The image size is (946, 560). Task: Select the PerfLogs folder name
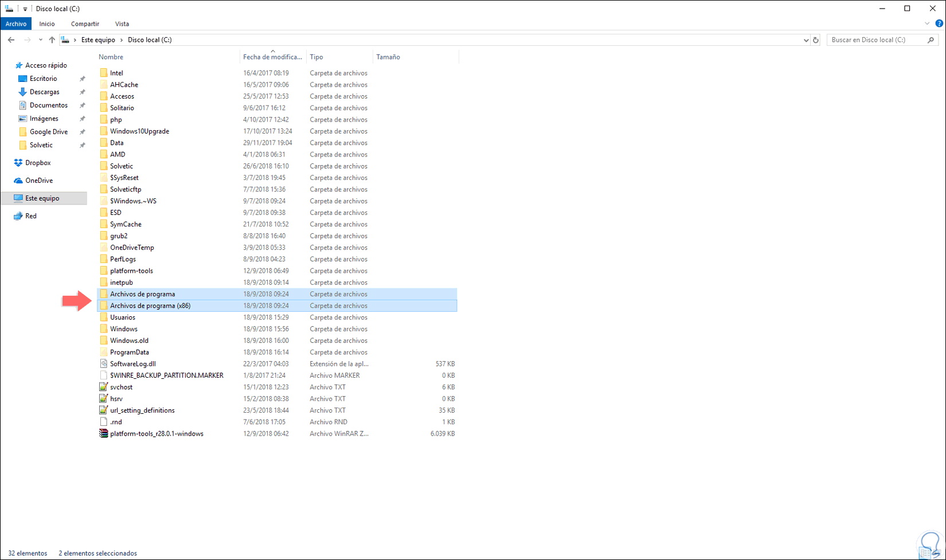(x=123, y=259)
